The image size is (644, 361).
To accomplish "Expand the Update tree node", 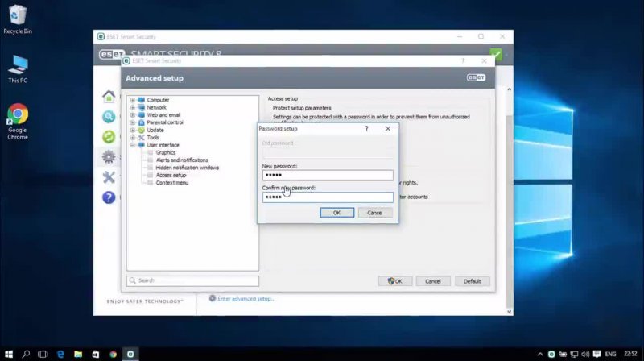I will pos(133,130).
